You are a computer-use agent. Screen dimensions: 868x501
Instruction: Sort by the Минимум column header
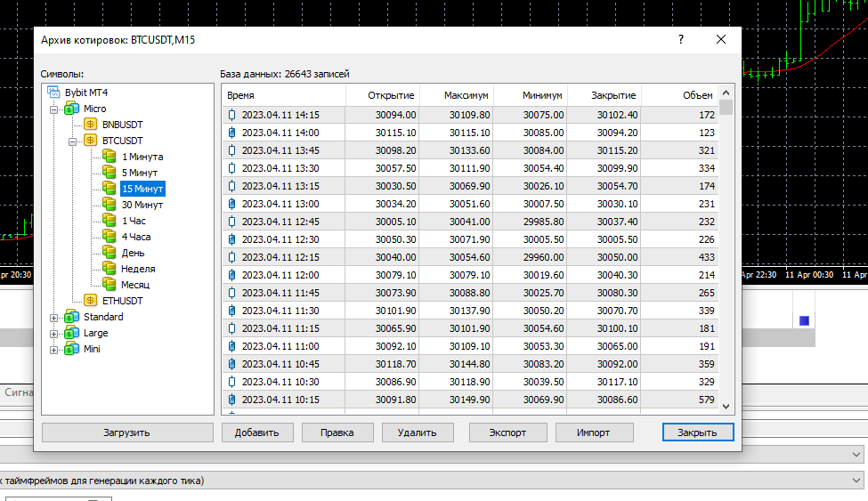[x=531, y=95]
